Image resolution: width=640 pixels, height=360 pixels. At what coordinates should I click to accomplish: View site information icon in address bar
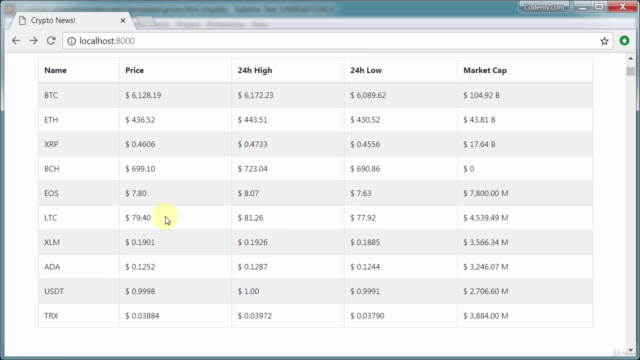71,41
